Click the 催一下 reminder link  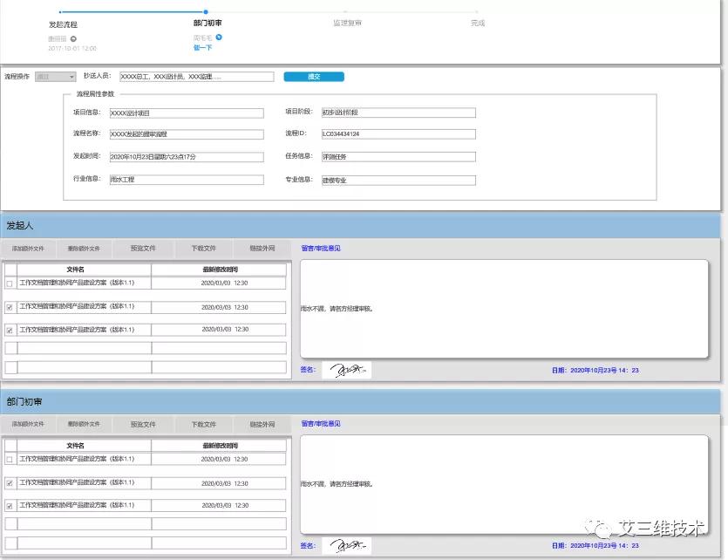(x=202, y=48)
